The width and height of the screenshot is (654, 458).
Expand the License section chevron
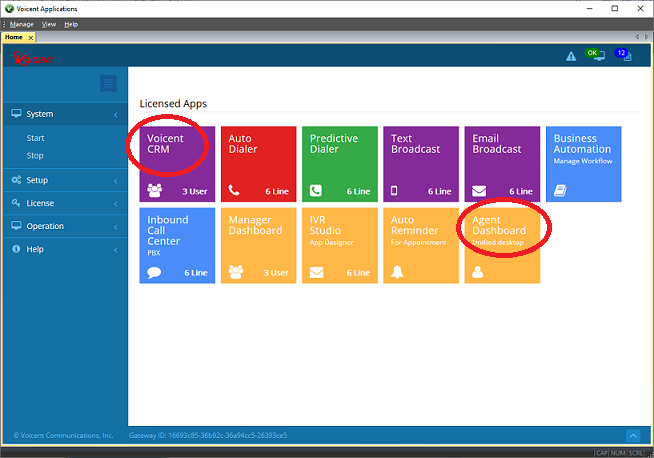pyautogui.click(x=116, y=204)
